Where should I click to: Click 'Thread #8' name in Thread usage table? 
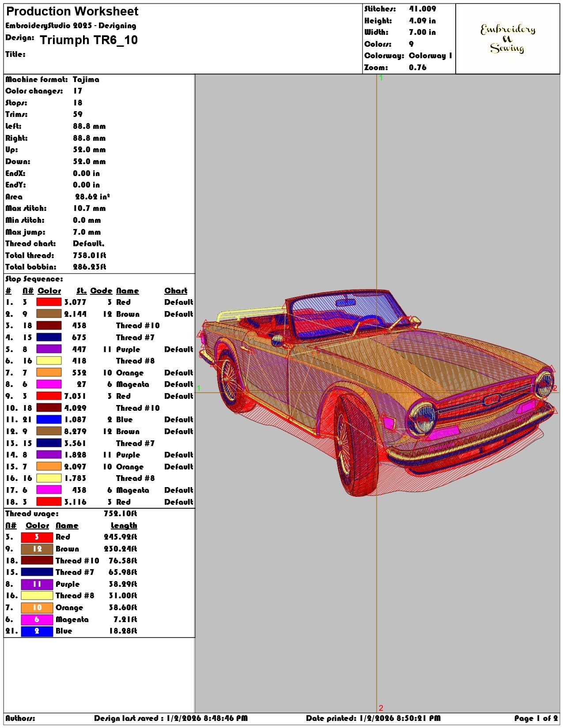point(75,596)
